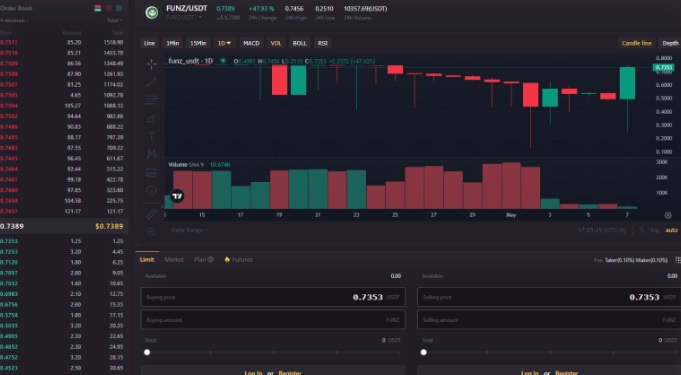
Task: Set interval to 1Min
Action: [x=172, y=43]
